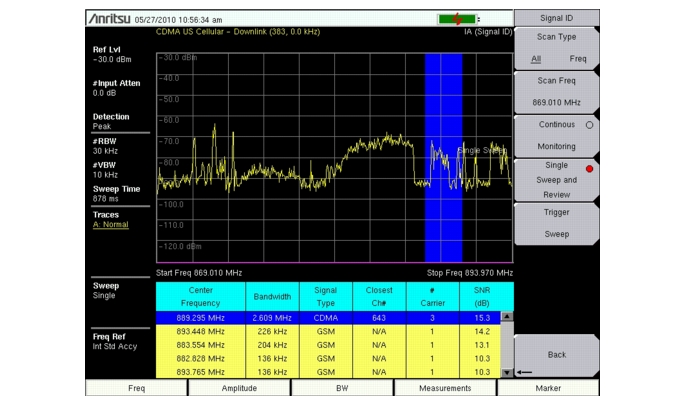
Task: Open the Marker menu
Action: point(550,388)
